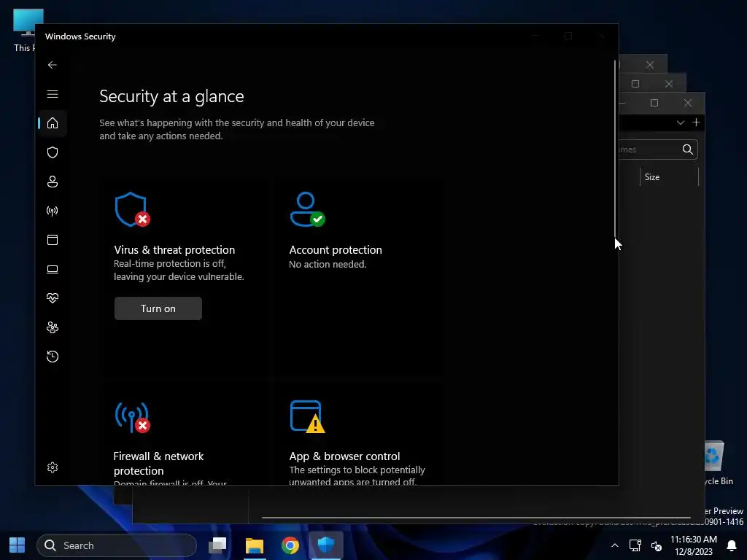Add a new tab with the plus icon
The width and height of the screenshot is (747, 560).
coord(696,122)
